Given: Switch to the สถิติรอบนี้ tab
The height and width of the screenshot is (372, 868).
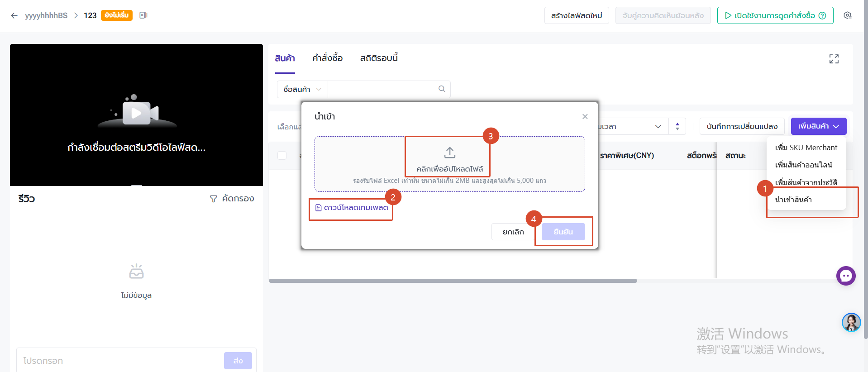Looking at the screenshot, I should (379, 58).
